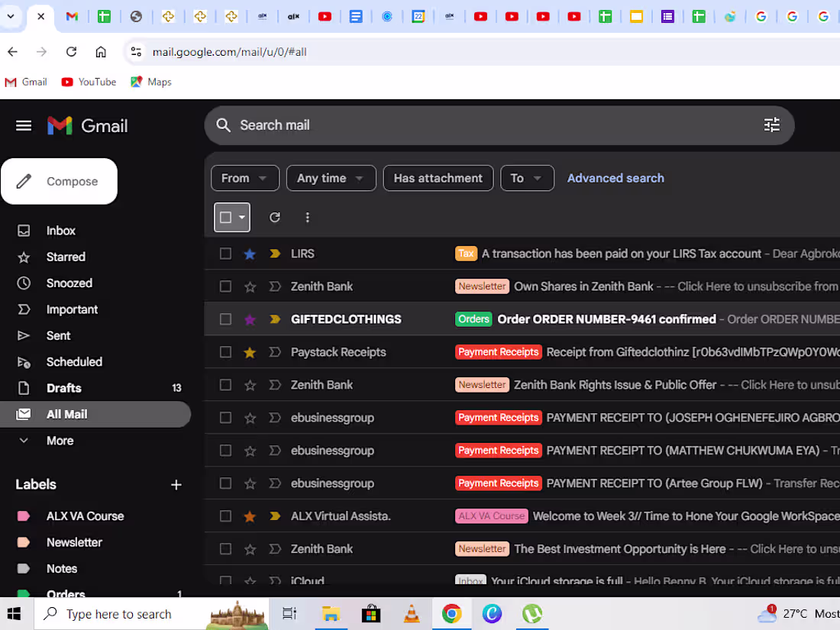
Task: Toggle the purple star on GIFTEDCLOTHINGS email
Action: 250,320
